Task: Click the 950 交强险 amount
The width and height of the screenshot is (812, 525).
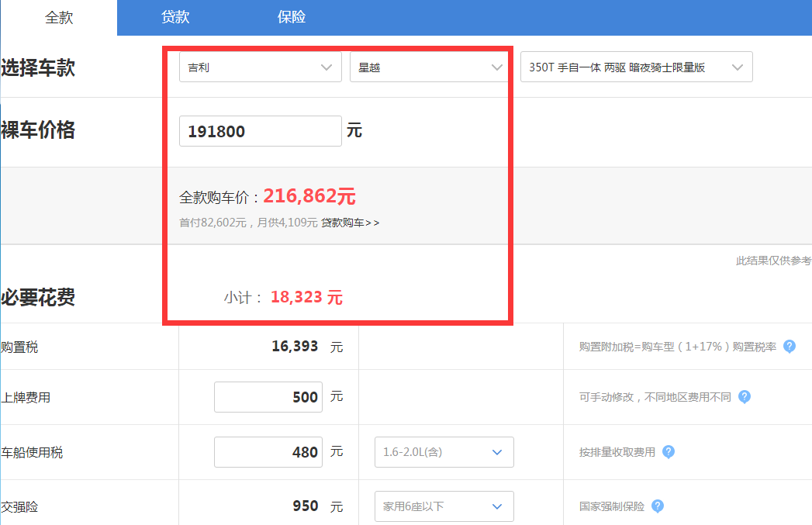Action: coord(306,506)
